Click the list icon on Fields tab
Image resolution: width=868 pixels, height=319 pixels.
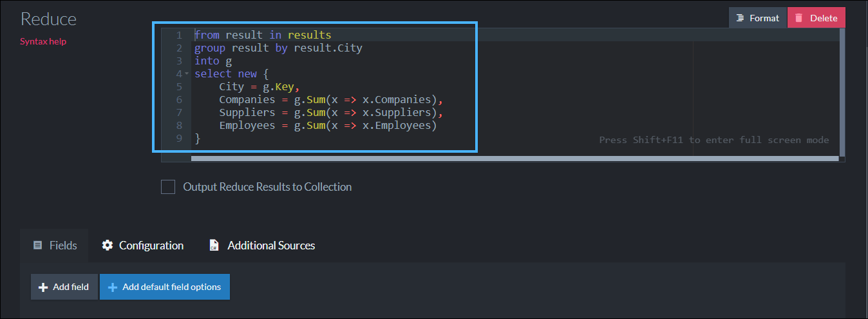point(37,246)
